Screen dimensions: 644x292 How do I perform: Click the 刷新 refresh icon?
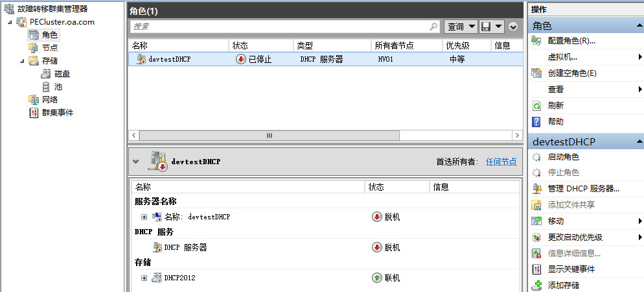coord(536,106)
